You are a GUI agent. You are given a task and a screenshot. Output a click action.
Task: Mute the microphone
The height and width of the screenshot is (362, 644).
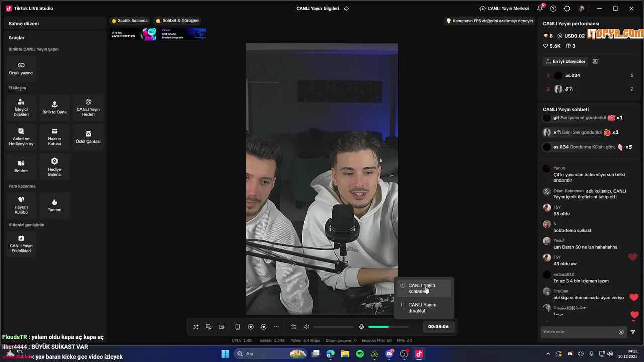click(x=361, y=327)
